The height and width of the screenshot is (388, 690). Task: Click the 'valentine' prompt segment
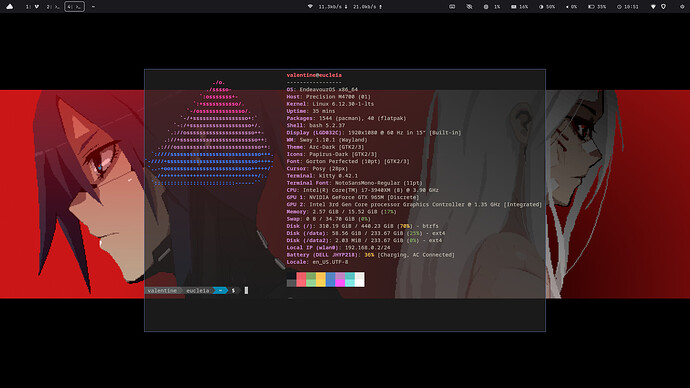pos(162,290)
